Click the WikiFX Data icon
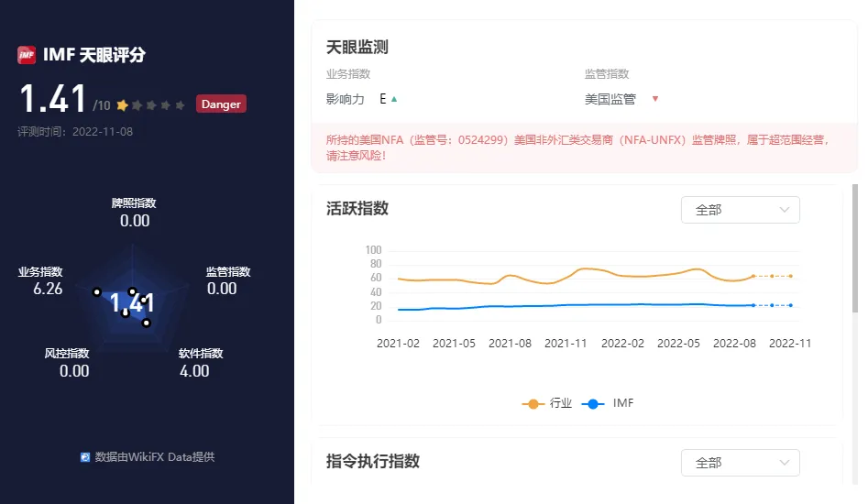The height and width of the screenshot is (504, 868). coord(85,457)
